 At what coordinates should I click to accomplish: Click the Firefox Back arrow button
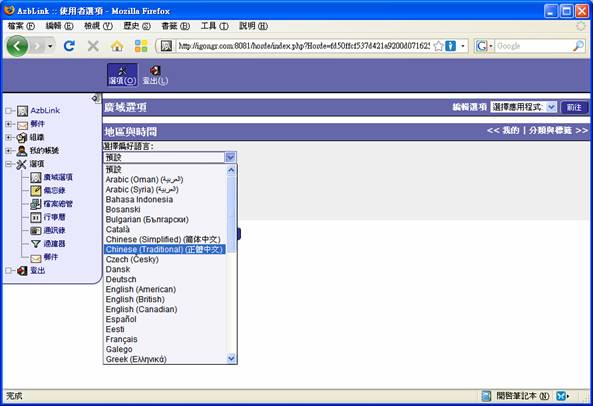pyautogui.click(x=17, y=46)
